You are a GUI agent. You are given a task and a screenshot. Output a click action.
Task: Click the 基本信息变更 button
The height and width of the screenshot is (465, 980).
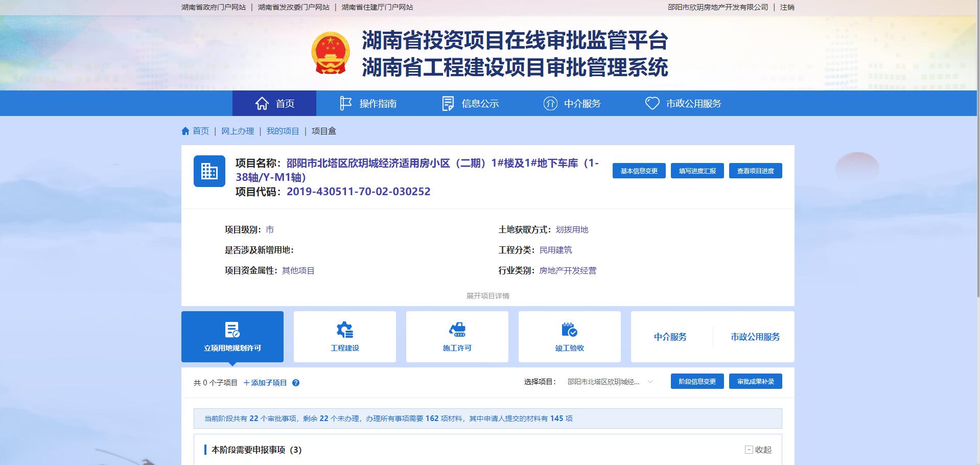point(639,171)
